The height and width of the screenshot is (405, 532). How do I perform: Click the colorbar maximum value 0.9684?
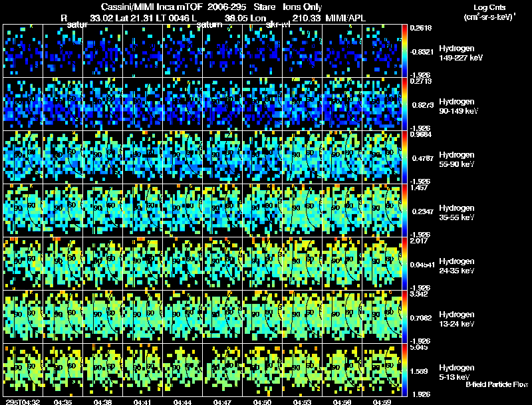point(421,134)
